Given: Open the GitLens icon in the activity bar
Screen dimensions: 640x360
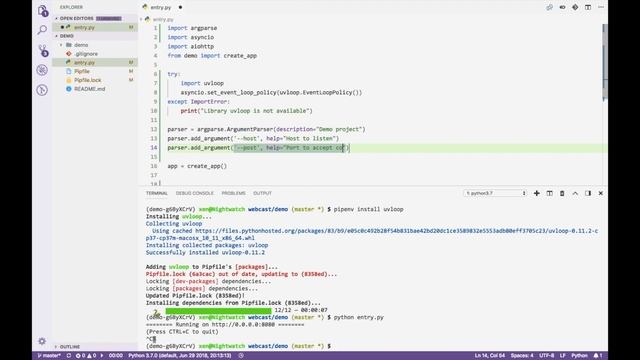Looking at the screenshot, I should coord(42,90).
